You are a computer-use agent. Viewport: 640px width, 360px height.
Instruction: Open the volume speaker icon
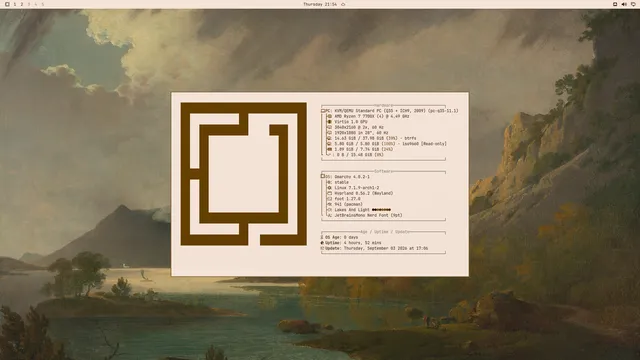coord(624,4)
